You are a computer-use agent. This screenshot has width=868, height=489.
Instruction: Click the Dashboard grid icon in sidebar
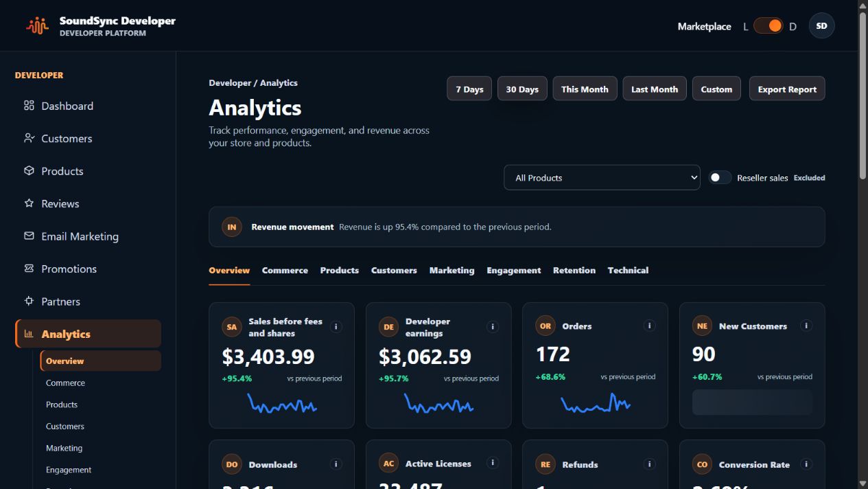29,106
